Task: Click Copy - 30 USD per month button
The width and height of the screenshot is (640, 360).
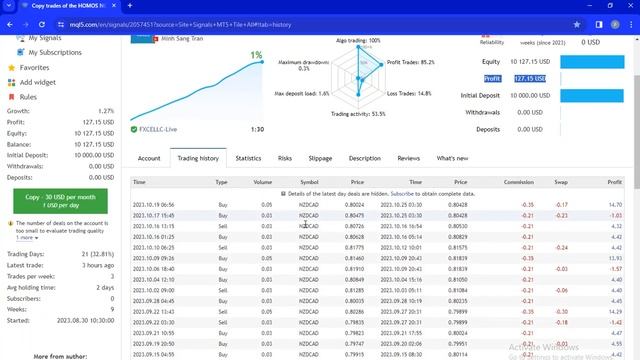Action: pos(60,201)
